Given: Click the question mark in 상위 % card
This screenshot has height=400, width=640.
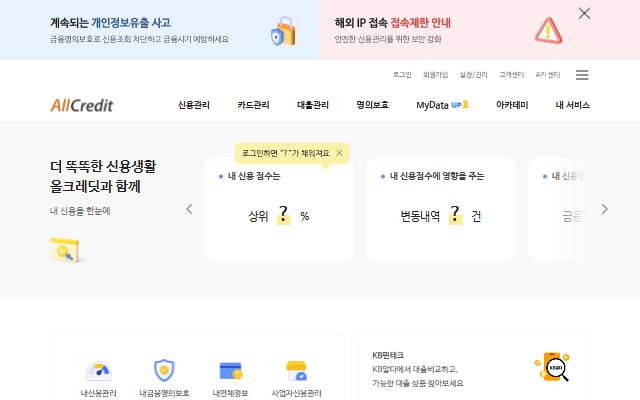Looking at the screenshot, I should [283, 215].
